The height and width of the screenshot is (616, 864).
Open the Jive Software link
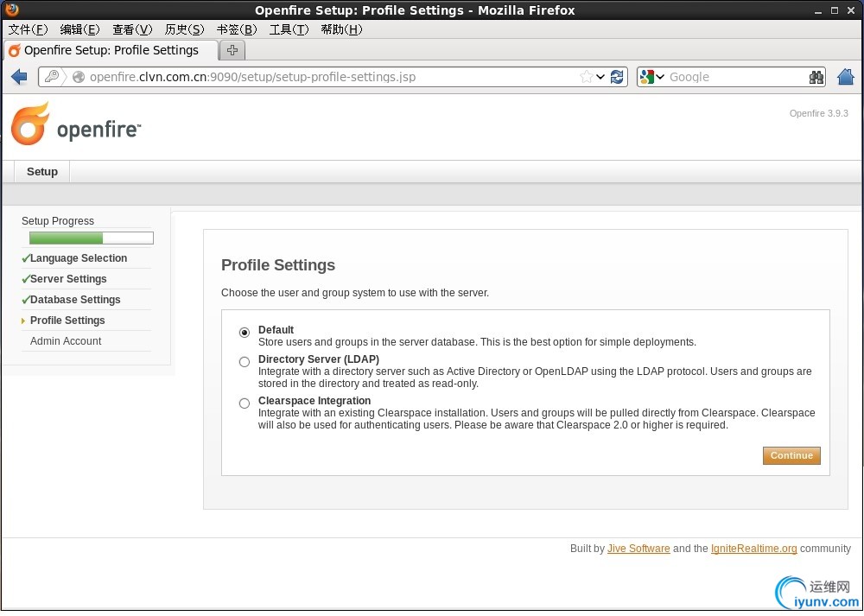click(638, 549)
